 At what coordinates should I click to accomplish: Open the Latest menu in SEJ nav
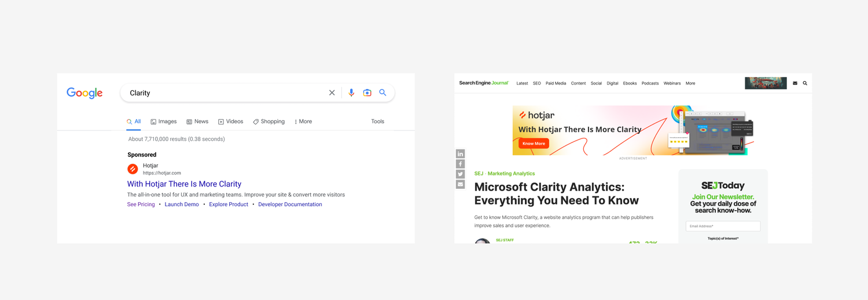522,83
